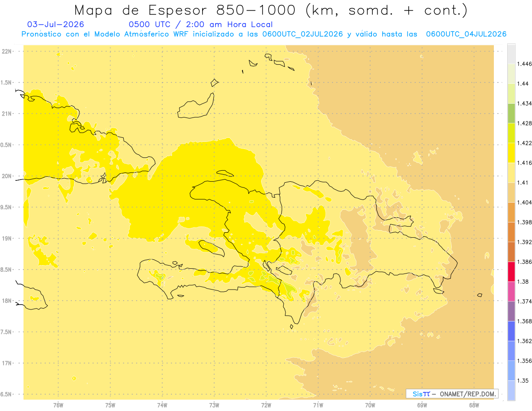Screen dimensions: 532x411
Task: Click the colorbar value '1.398'
Action: (x=525, y=222)
